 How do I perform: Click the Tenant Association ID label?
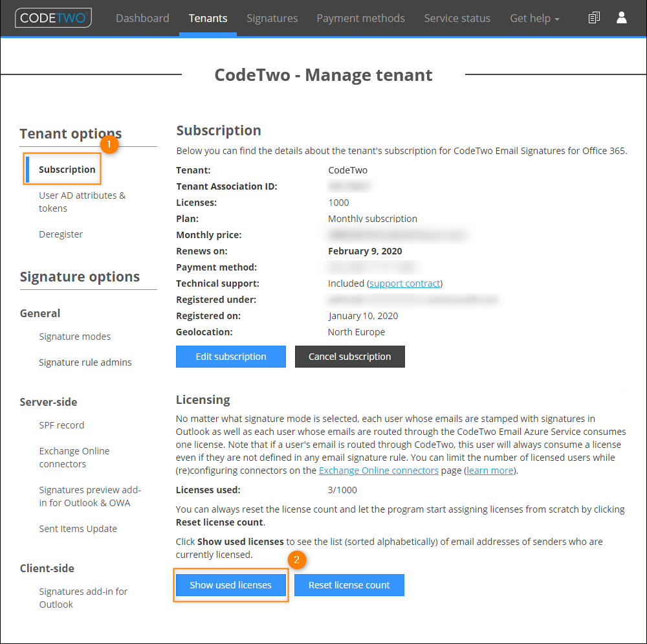tap(226, 186)
